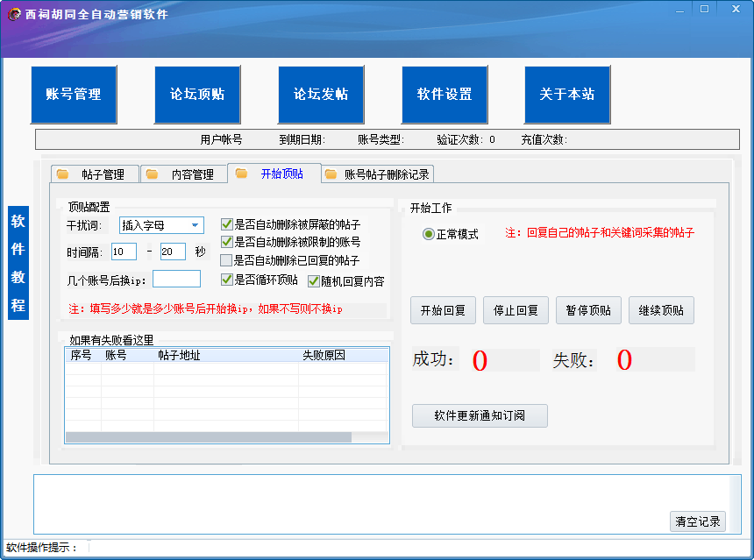Image resolution: width=754 pixels, height=560 pixels.
Task: Open 软件设置 blue tile
Action: (x=445, y=95)
